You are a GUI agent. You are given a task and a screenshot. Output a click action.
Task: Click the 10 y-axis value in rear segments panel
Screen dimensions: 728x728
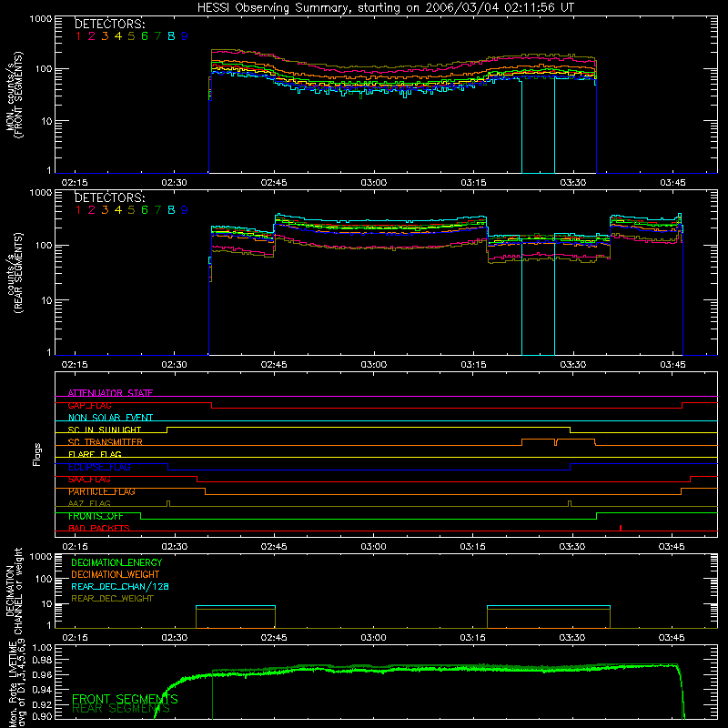46,300
